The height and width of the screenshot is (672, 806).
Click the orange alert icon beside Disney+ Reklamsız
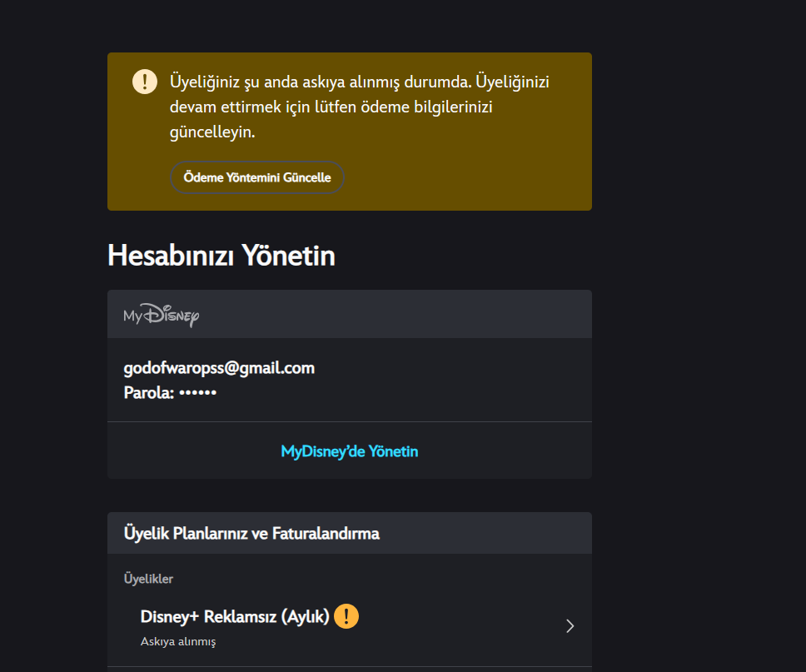346,616
